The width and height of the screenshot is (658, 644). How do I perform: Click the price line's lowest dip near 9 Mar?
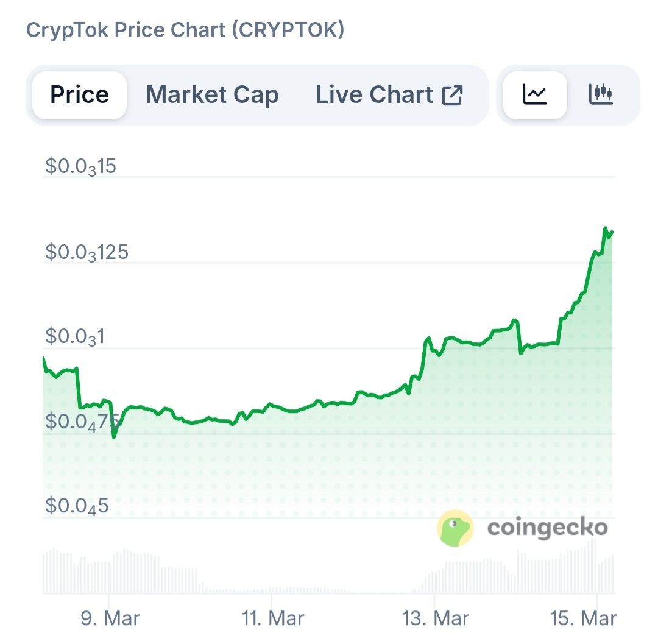click(x=114, y=437)
